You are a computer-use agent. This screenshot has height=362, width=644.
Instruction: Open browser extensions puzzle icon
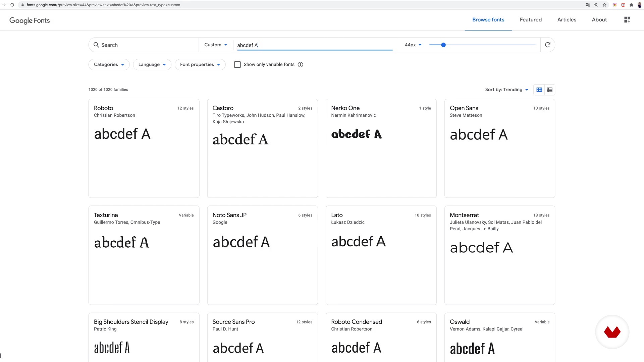(x=631, y=5)
